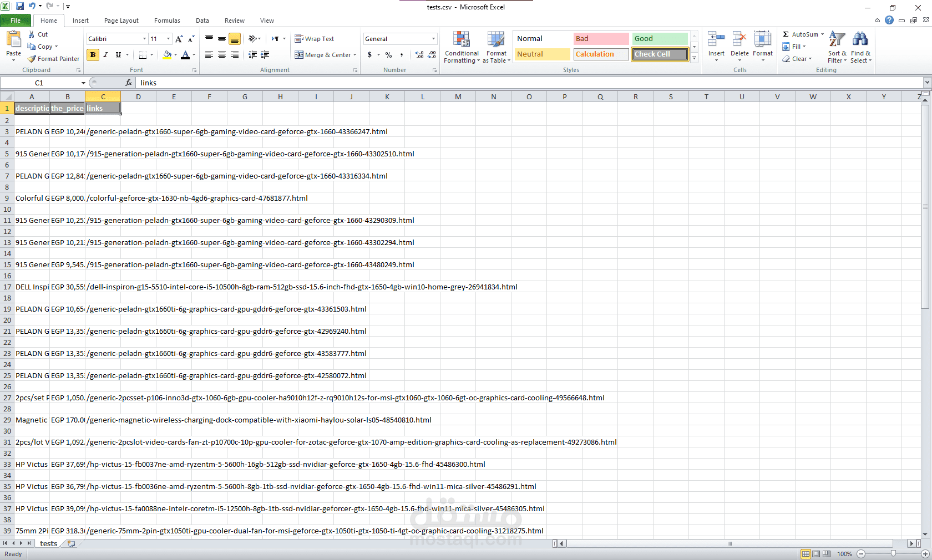Open Format as Table gallery

497,47
